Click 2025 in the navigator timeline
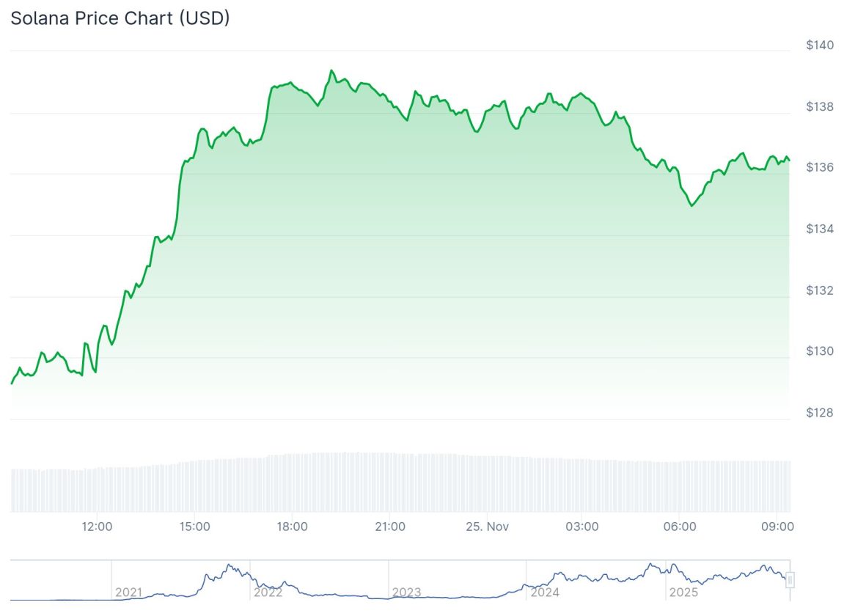 tap(683, 592)
